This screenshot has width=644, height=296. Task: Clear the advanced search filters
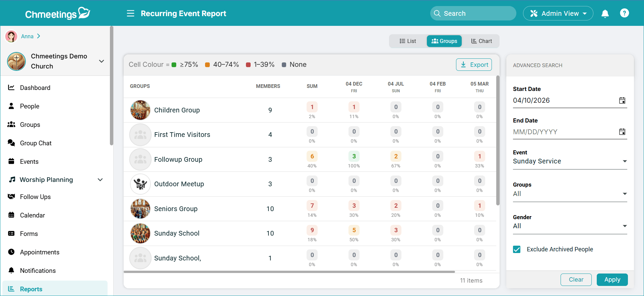(576, 280)
